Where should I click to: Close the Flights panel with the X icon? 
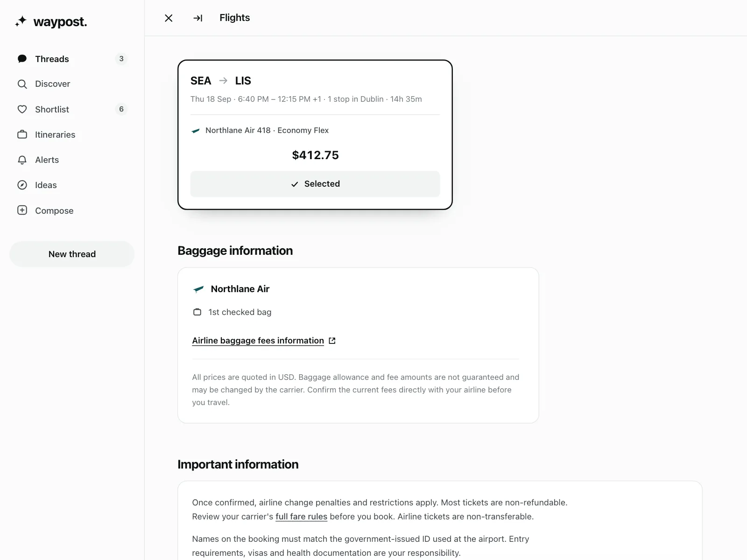169,18
